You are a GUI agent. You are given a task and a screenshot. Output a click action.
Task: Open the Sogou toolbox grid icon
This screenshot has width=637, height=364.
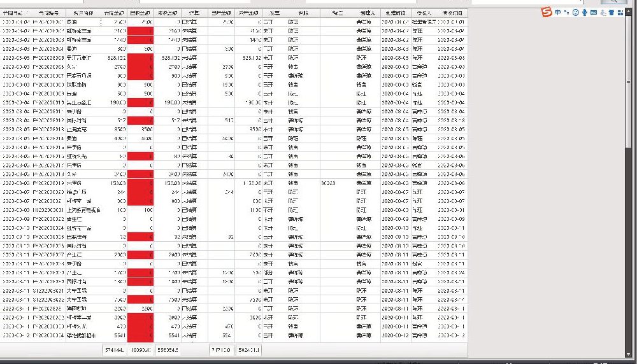pos(620,13)
